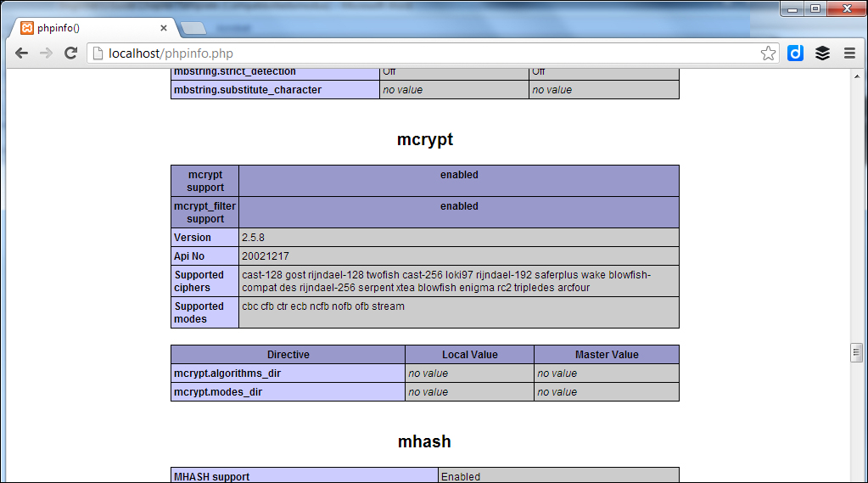868x483 pixels.
Task: Open the Chrome hamburger menu
Action: [x=849, y=53]
